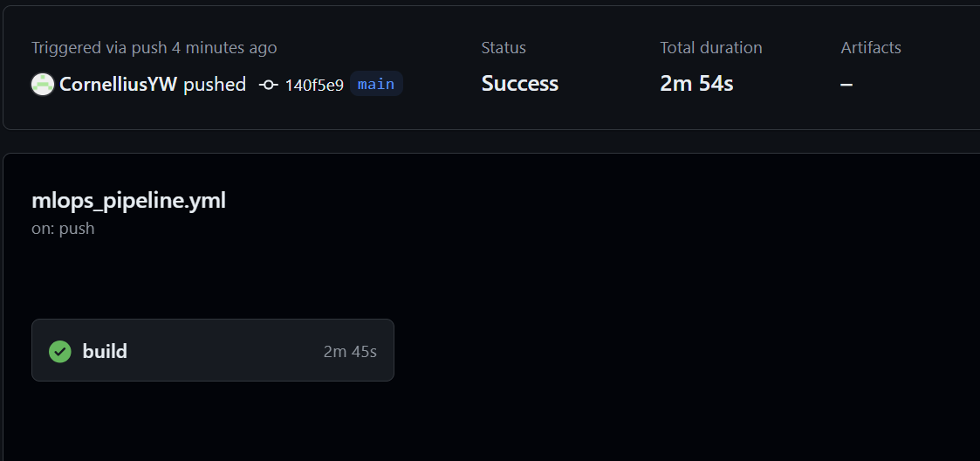Viewport: 980px width, 461px height.
Task: Click the Status column label
Action: (504, 48)
